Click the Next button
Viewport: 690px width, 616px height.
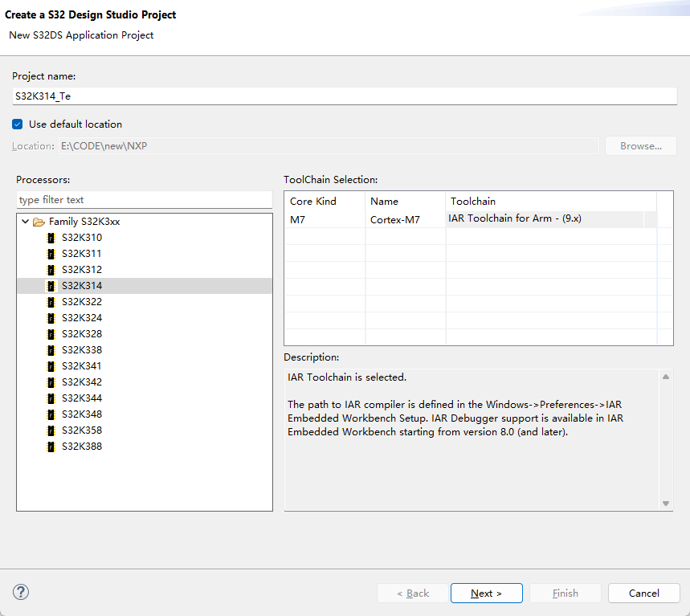pos(486,593)
